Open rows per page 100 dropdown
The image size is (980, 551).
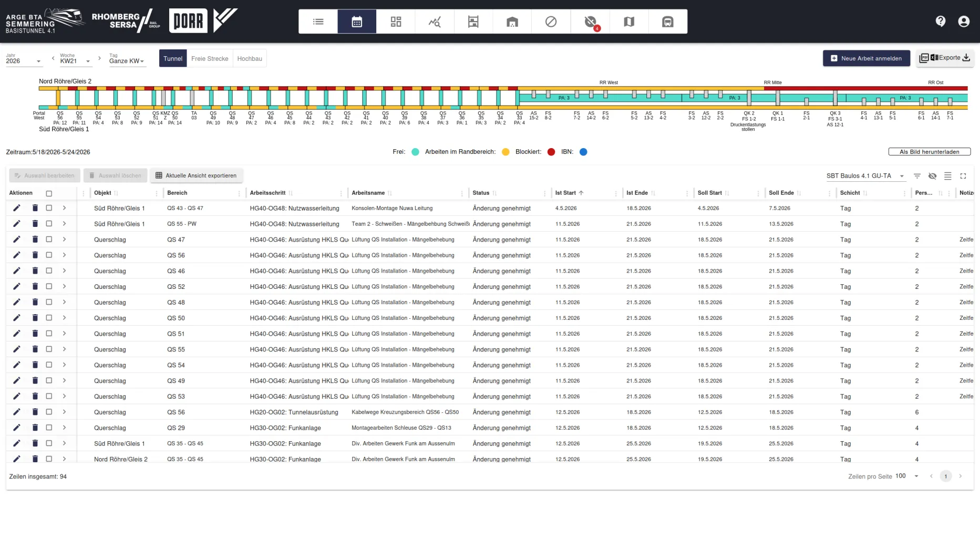[907, 476]
